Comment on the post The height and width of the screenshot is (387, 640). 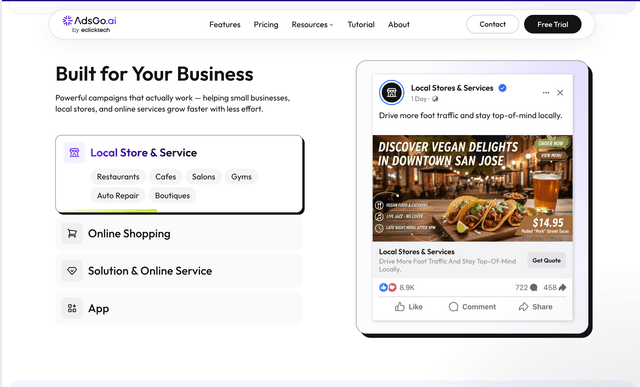point(472,307)
